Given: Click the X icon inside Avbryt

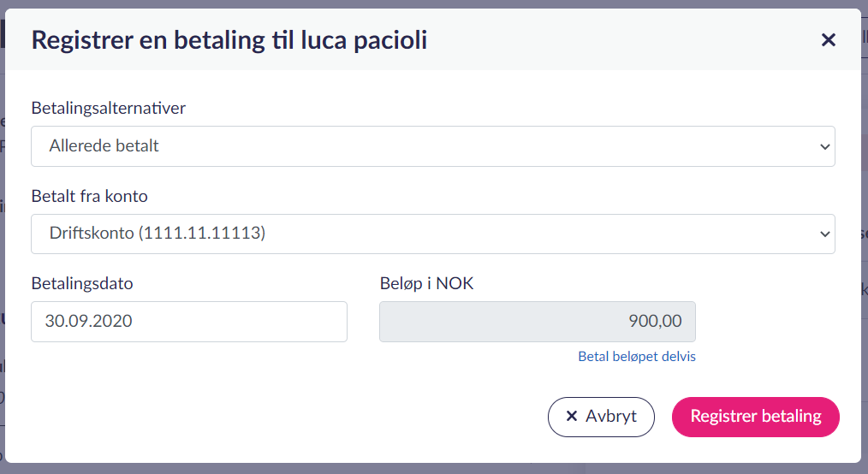Looking at the screenshot, I should (x=572, y=417).
